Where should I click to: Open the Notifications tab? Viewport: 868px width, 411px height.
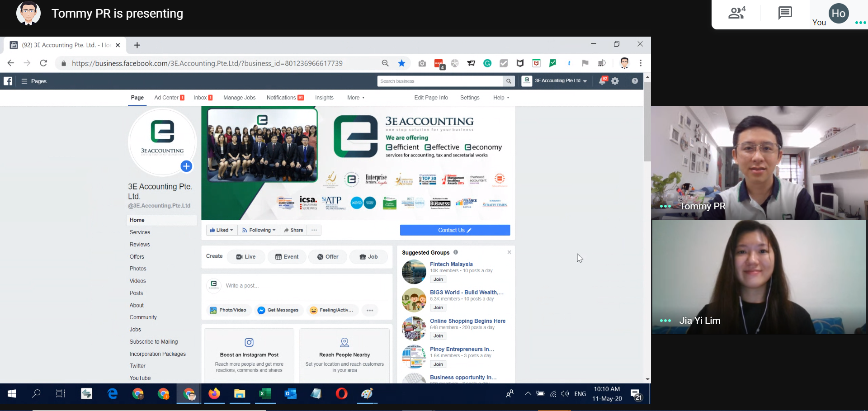[285, 98]
